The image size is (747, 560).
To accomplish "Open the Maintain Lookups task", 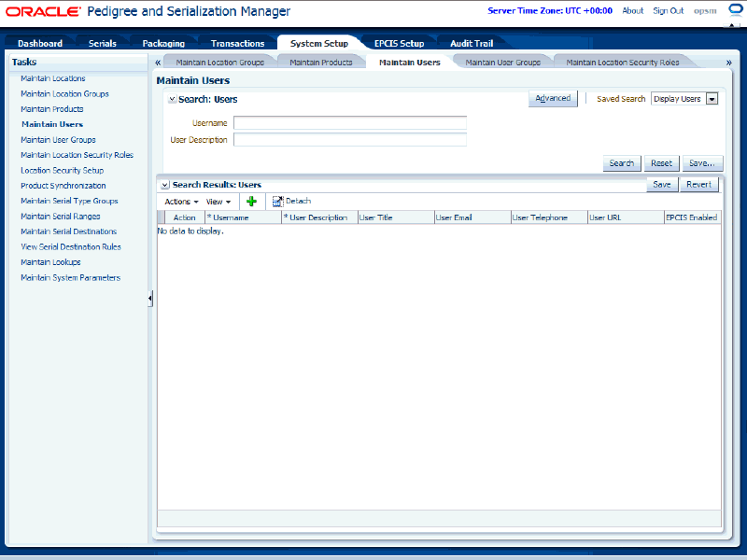I will 50,262.
